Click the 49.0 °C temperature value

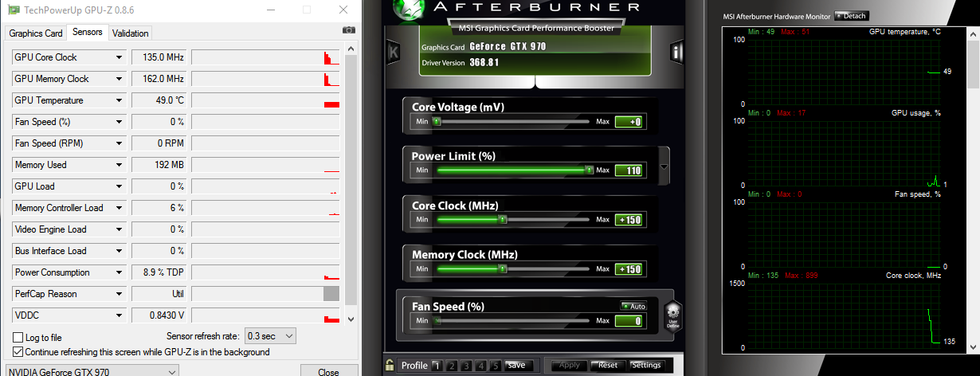(159, 100)
